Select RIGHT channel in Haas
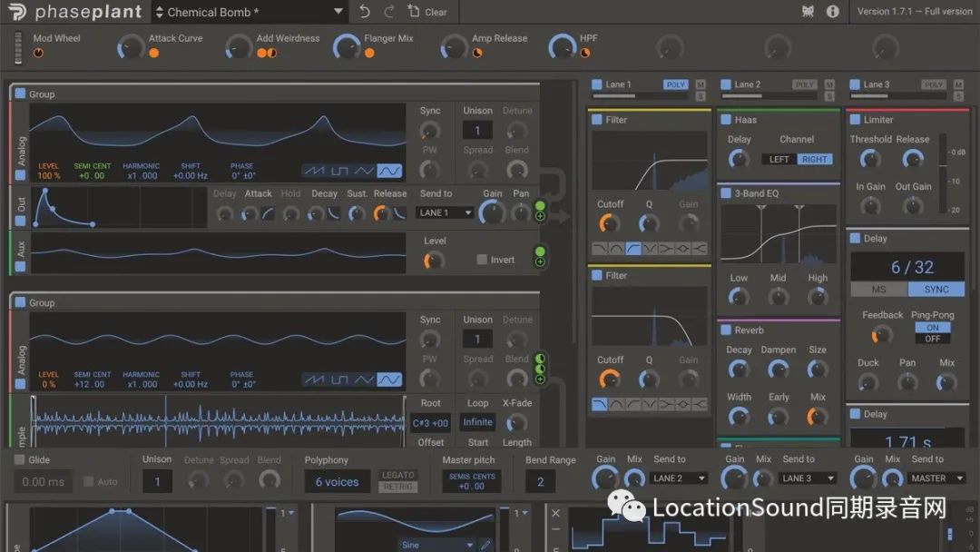The height and width of the screenshot is (552, 980). point(814,160)
